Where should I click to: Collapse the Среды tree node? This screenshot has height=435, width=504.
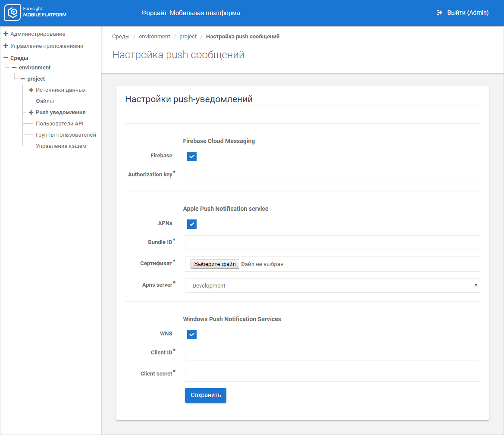(x=6, y=58)
